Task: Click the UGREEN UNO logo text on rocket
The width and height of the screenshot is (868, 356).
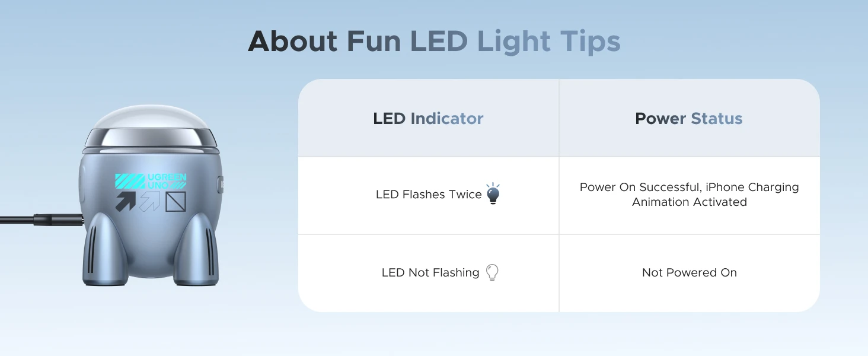Action: point(166,181)
